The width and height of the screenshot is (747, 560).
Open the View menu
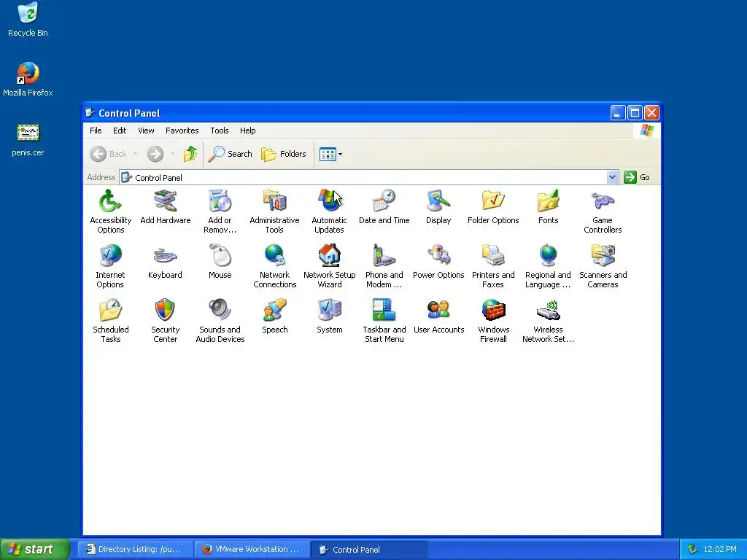(x=146, y=131)
